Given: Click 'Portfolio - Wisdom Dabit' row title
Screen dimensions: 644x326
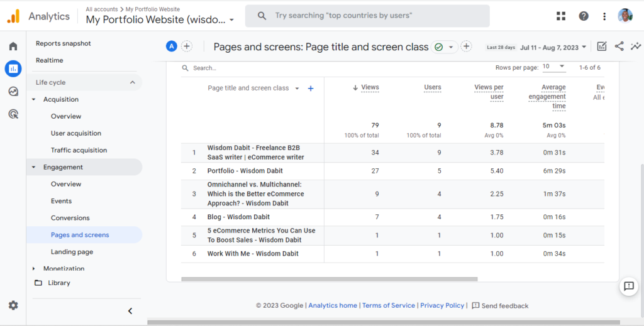Looking at the screenshot, I should (x=245, y=171).
